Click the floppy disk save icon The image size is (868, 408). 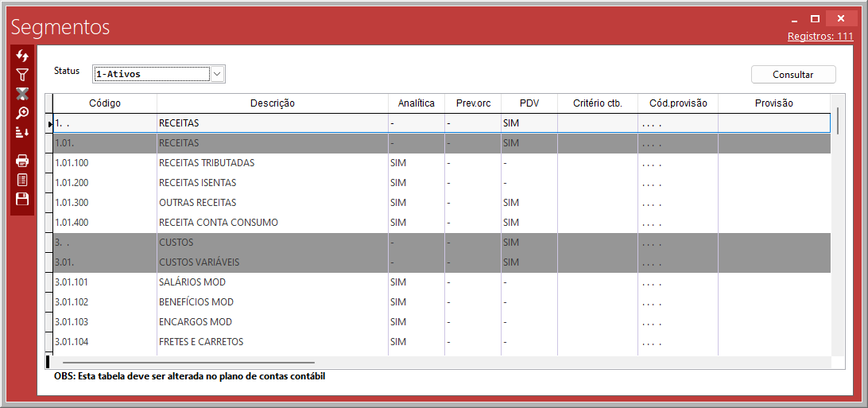click(22, 200)
